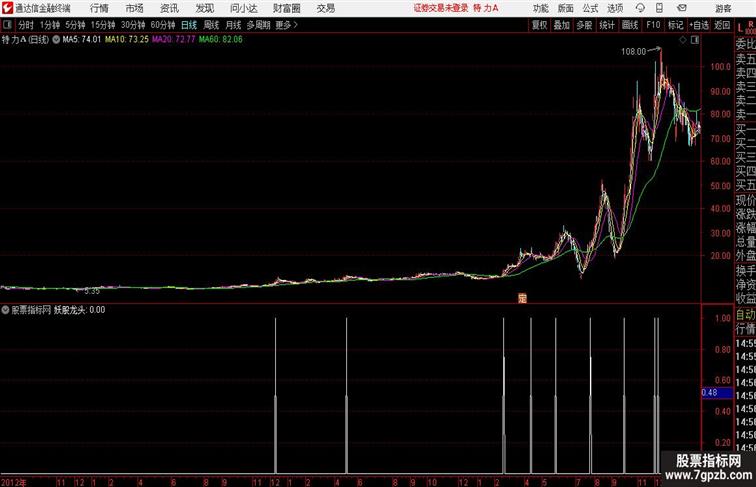Click the 自动 label in right panel
Image resolution: width=756 pixels, height=487 pixels.
coord(745,315)
